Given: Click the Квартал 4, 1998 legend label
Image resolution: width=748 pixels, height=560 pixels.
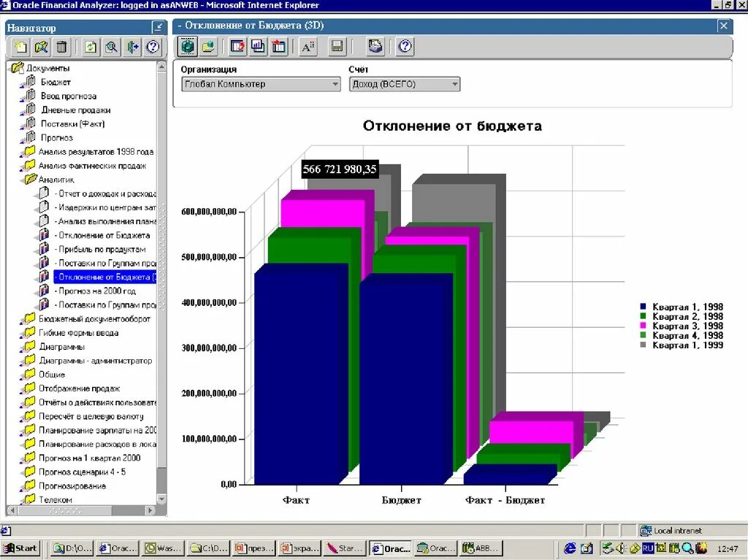Looking at the screenshot, I should click(688, 335).
